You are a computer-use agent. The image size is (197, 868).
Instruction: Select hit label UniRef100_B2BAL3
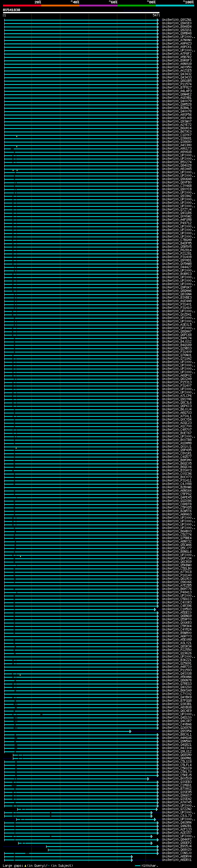176,108
